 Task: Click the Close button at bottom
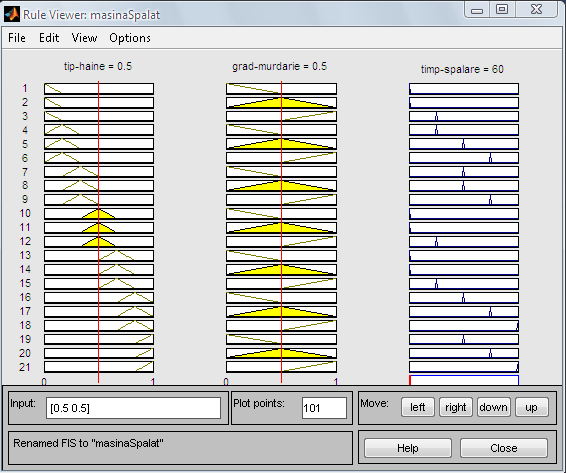[504, 448]
